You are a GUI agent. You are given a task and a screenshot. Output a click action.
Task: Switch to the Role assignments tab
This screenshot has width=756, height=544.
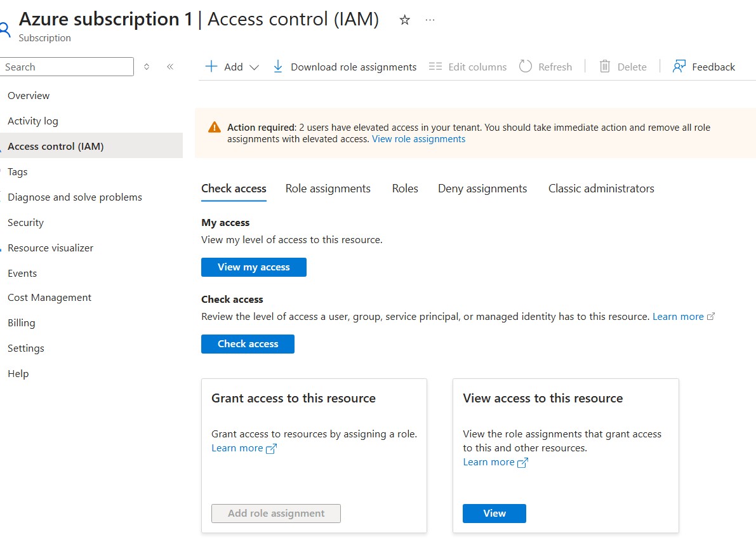coord(328,189)
